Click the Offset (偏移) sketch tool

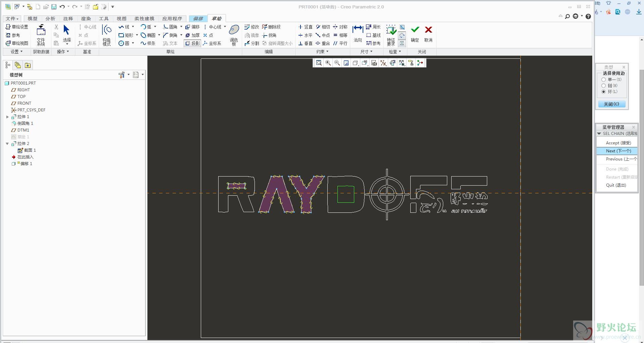(192, 27)
